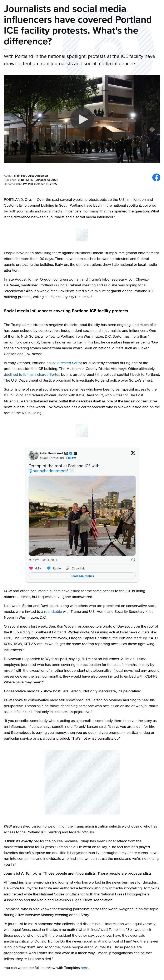Click the tweet info icon
Image resolution: width=164 pixels, height=980 pixels.
pyautogui.click(x=133, y=560)
